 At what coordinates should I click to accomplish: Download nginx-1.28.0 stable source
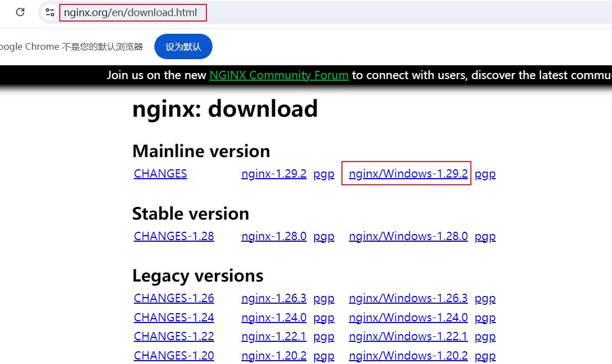tap(274, 236)
